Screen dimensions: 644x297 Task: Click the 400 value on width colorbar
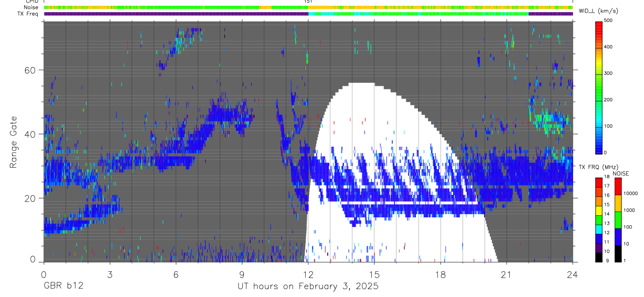(x=608, y=47)
